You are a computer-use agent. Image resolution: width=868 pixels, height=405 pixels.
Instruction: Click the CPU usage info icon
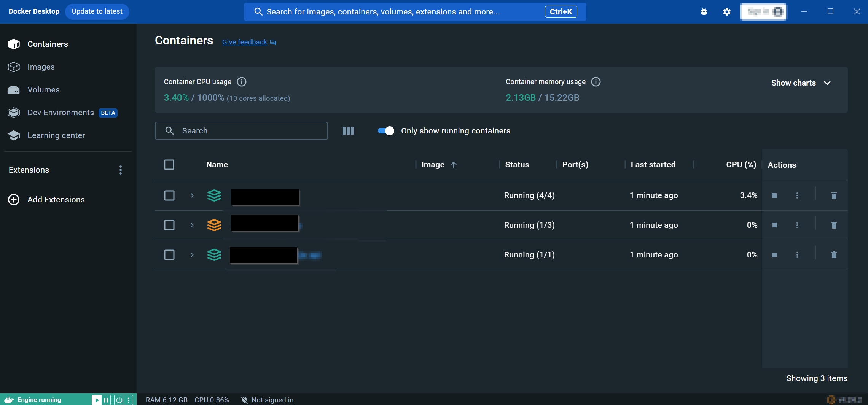242,82
